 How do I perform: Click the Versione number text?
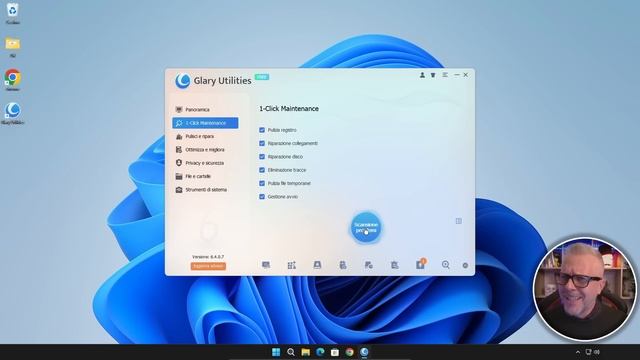pyautogui.click(x=208, y=257)
